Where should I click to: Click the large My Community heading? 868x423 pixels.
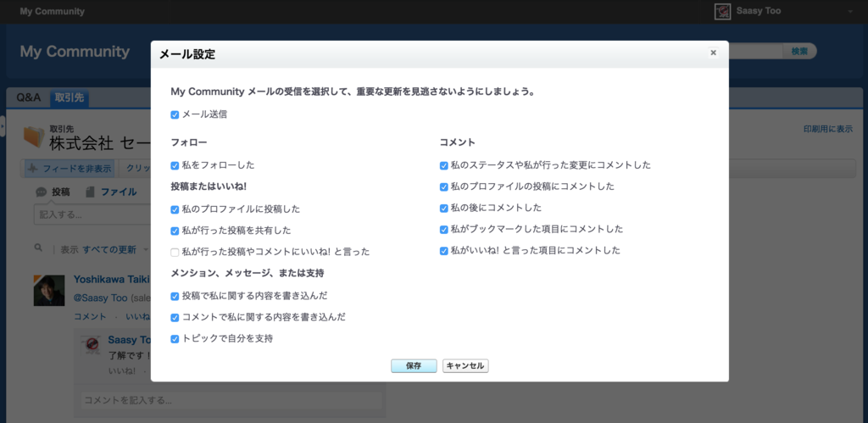75,52
